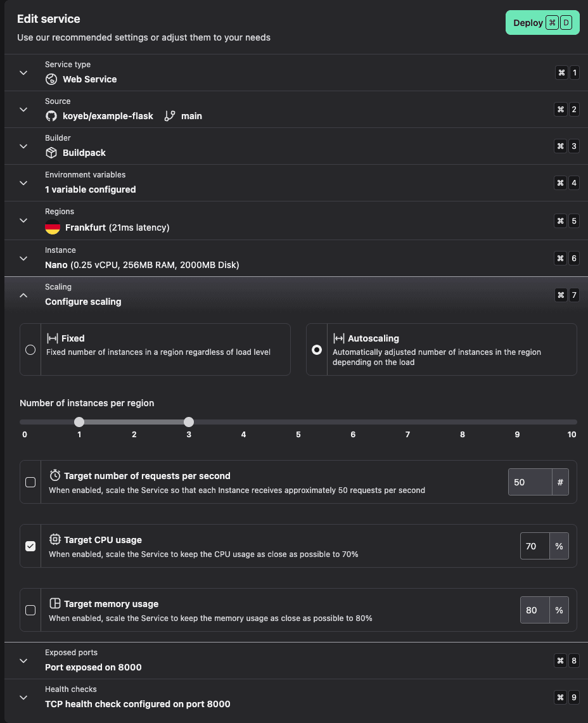This screenshot has width=588, height=723.
Task: Collapse the Scaling section
Action: (23, 295)
